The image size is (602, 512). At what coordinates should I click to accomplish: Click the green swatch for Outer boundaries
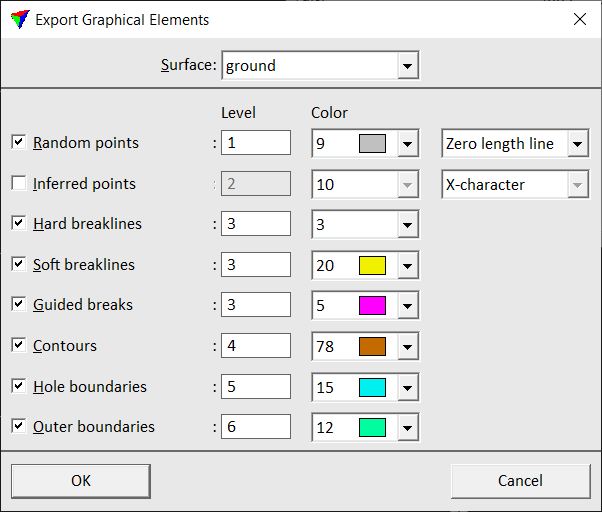pyautogui.click(x=372, y=428)
